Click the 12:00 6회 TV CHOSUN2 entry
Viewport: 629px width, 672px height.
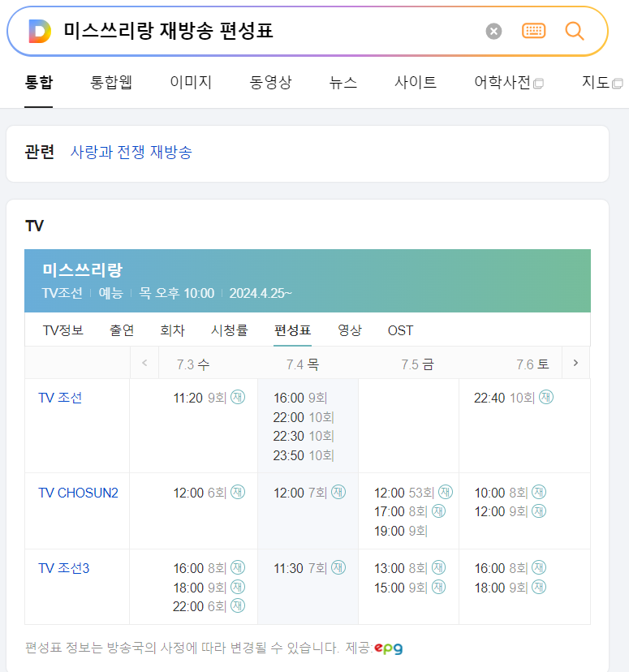click(x=200, y=493)
